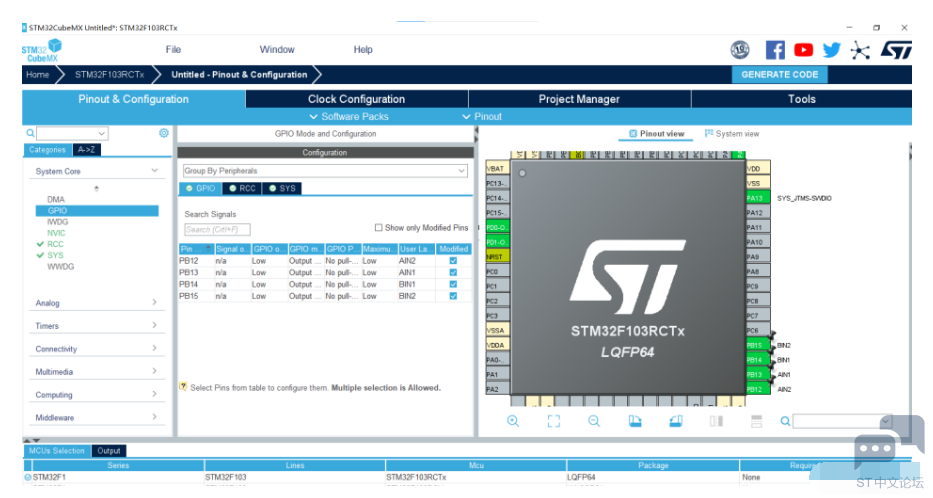
Task: Fit chip to view with the frame icon
Action: click(553, 421)
